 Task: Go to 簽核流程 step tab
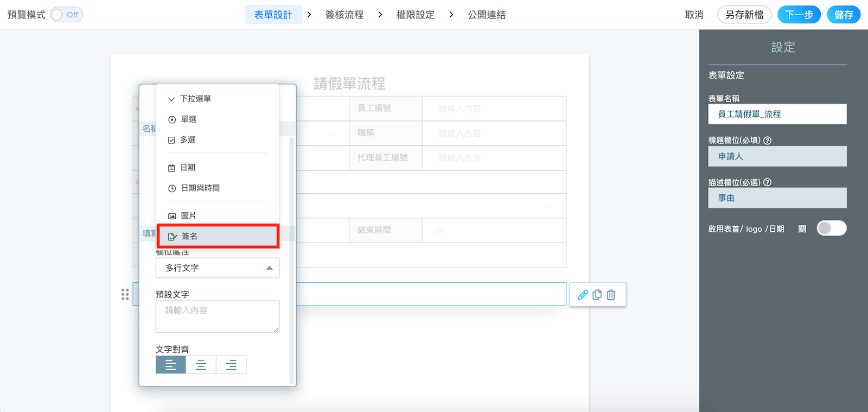coord(344,15)
